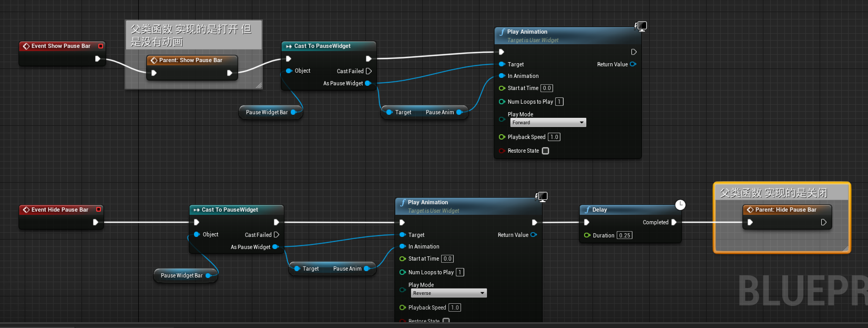Click the Return Value pin of top Play Animation
This screenshot has height=328, width=868.
click(632, 64)
